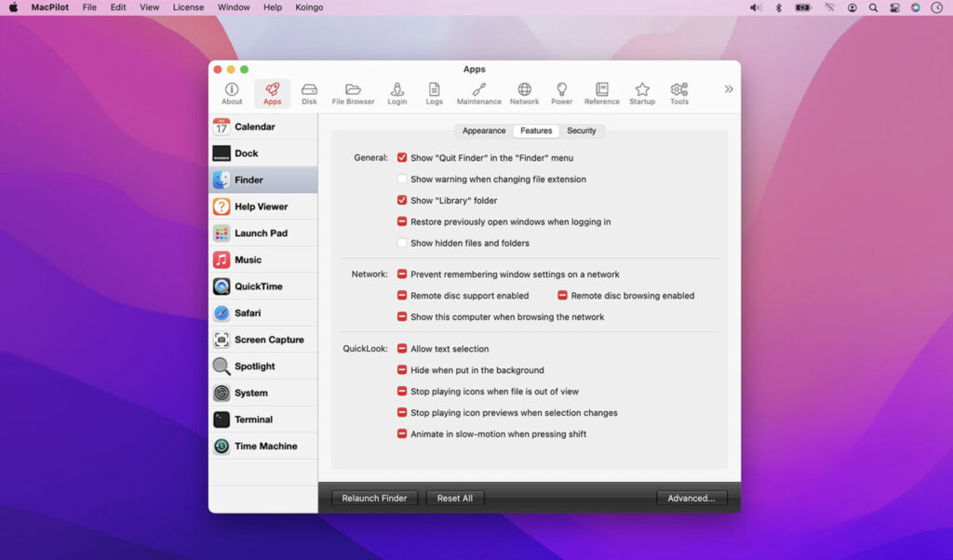
Task: Open the Bluetooth menu bar icon
Action: pyautogui.click(x=778, y=7)
